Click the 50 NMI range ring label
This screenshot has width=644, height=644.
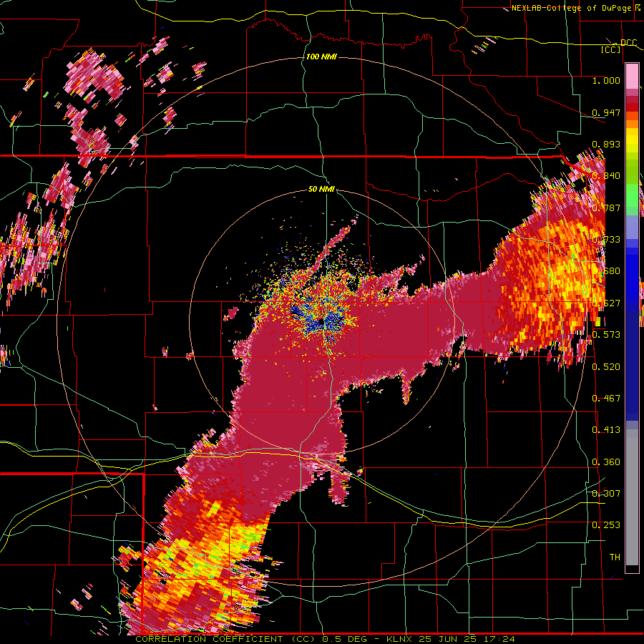click(321, 190)
